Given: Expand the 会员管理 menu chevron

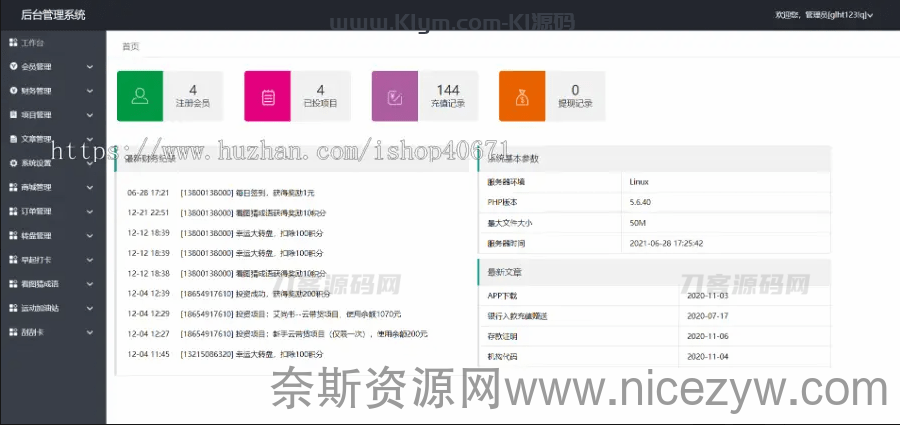Looking at the screenshot, I should 90,67.
